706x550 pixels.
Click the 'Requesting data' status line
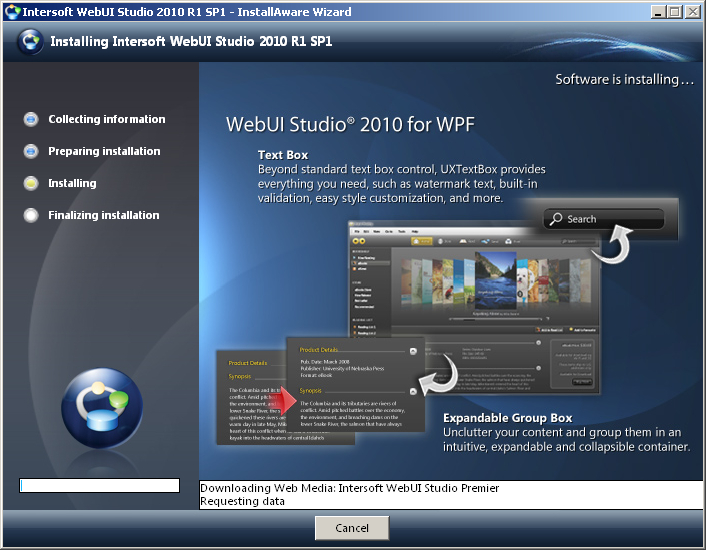pyautogui.click(x=242, y=501)
